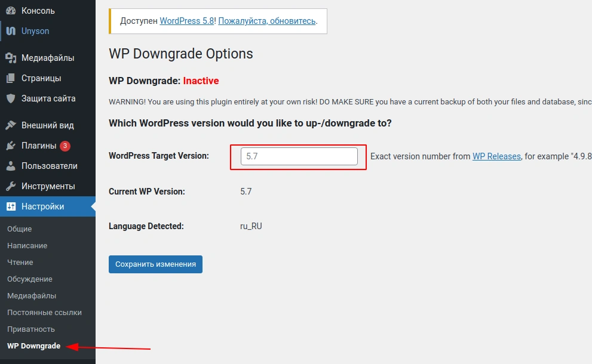The image size is (592, 364).
Task: Go to Общие settings submenu
Action: click(20, 229)
